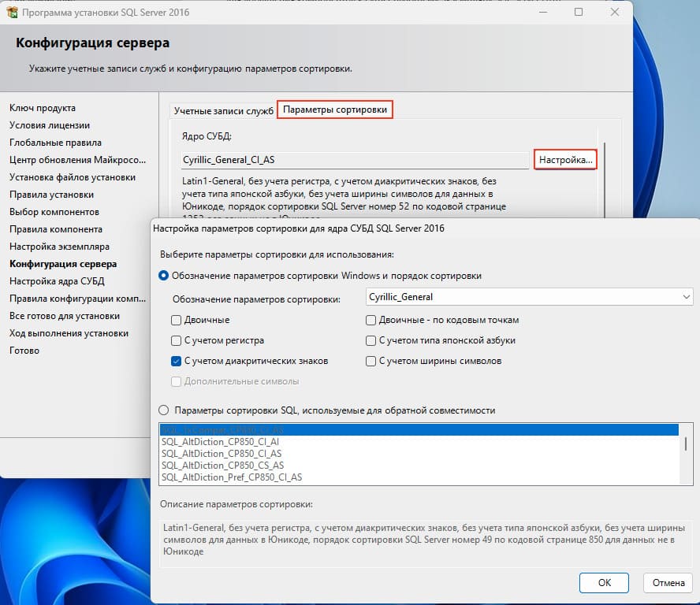Click the SQL Server setup icon in title bar
This screenshot has height=605, width=700.
tap(12, 12)
